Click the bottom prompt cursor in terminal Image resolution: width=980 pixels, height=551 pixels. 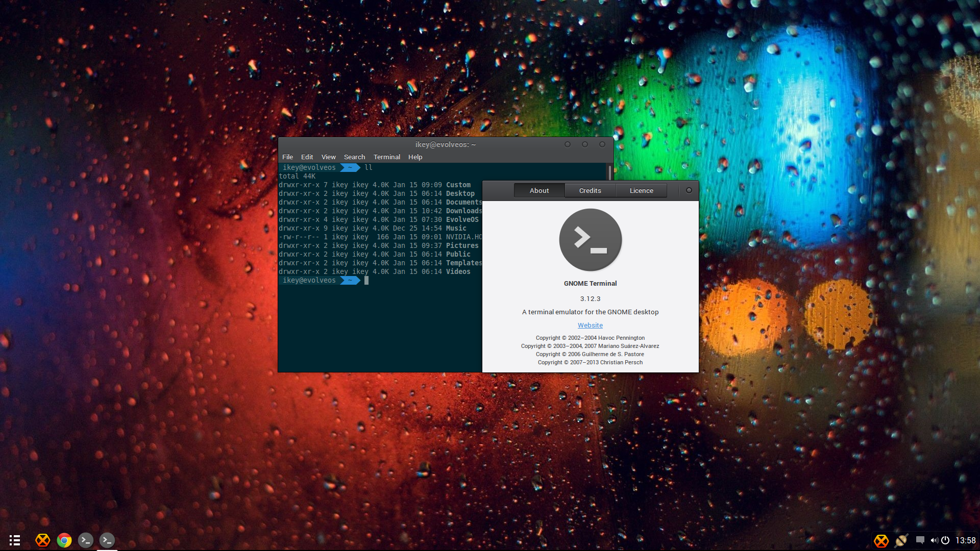coord(366,280)
